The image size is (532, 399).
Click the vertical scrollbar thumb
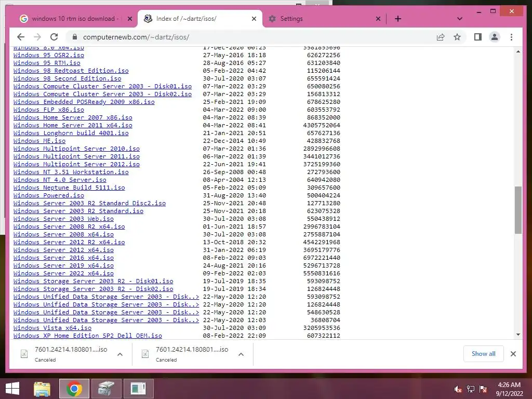(x=518, y=210)
